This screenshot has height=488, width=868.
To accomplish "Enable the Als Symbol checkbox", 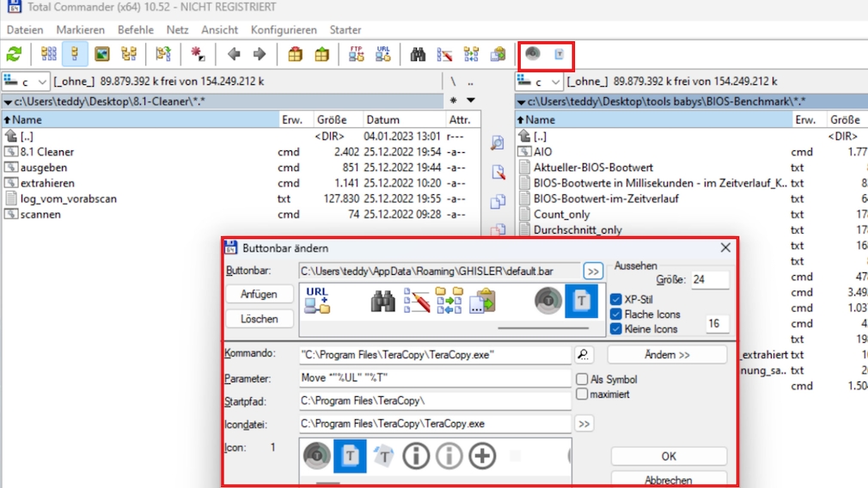I will (x=583, y=379).
